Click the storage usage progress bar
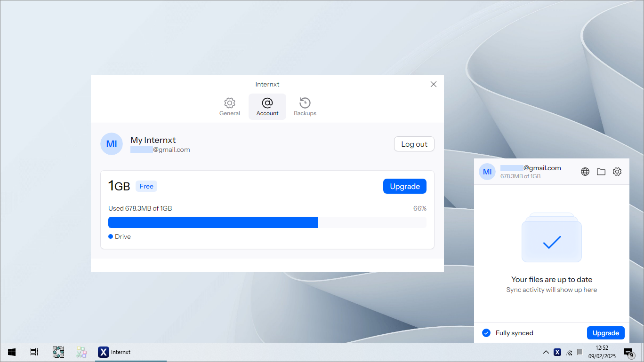644x362 pixels. pyautogui.click(x=267, y=222)
